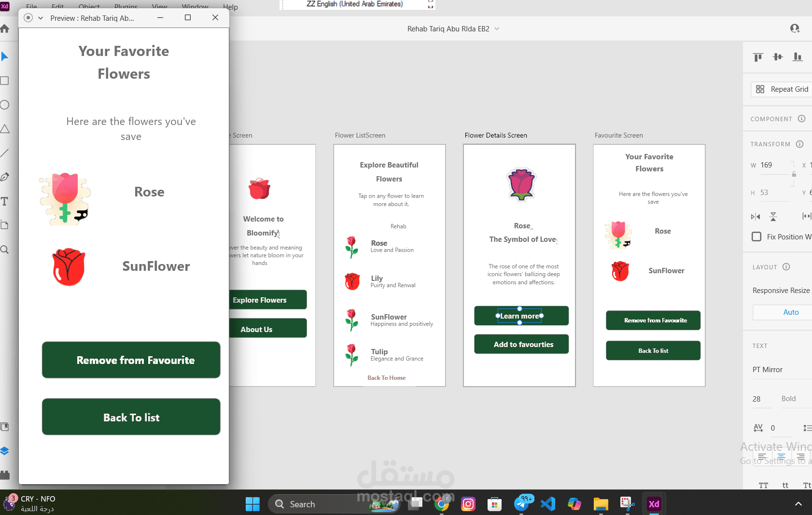Set text alignment to left
The image size is (812, 515).
click(762, 457)
